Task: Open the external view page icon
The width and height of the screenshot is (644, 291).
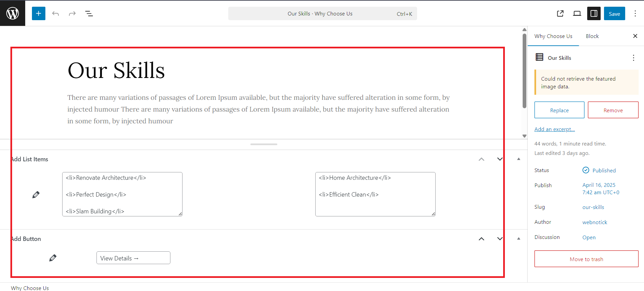Action: click(x=560, y=13)
